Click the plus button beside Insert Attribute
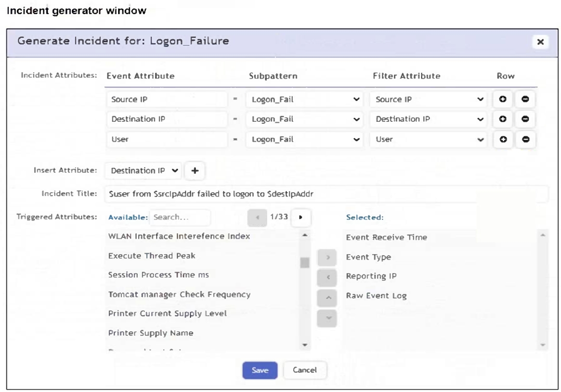This screenshot has width=561, height=392. tap(195, 170)
